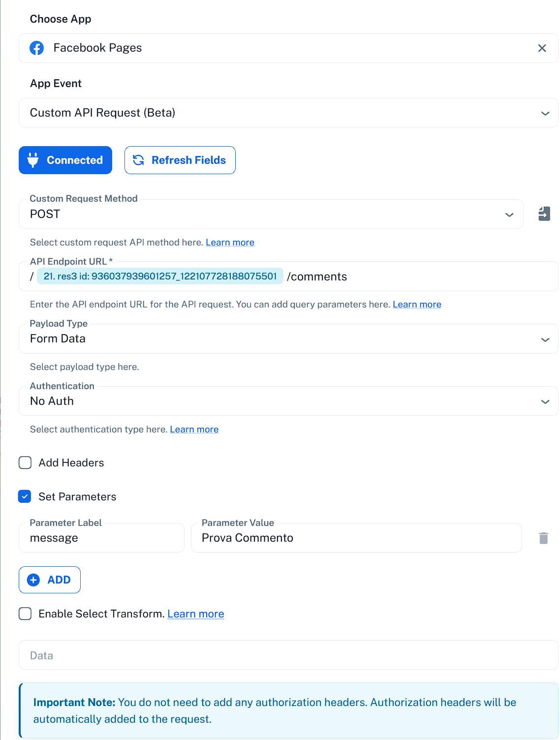This screenshot has height=740, width=560.
Task: Expand the Custom Request Method dropdown
Action: click(271, 214)
